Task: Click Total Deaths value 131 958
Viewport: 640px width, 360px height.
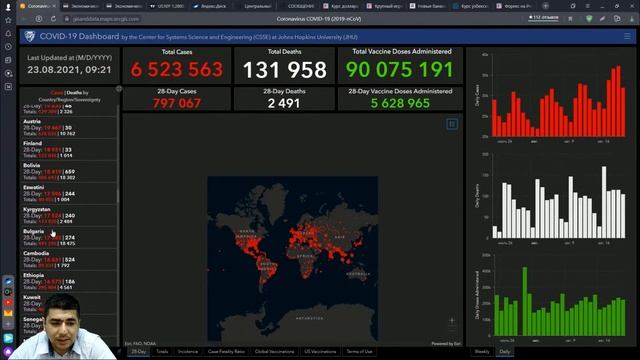Action: tap(284, 69)
